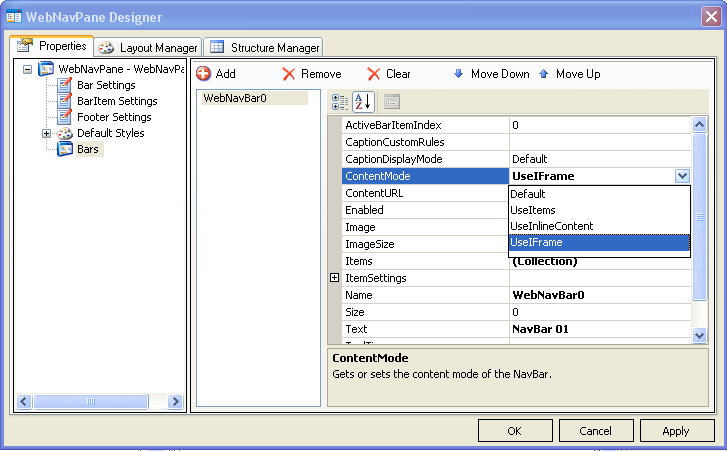Expand the ItemSettings property
This screenshot has height=451, width=727.
(x=335, y=278)
